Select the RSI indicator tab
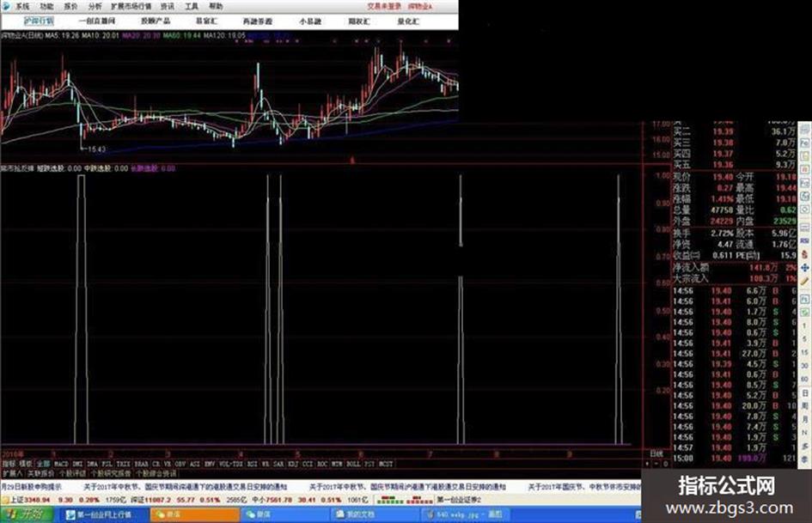The image size is (812, 523). tap(251, 464)
